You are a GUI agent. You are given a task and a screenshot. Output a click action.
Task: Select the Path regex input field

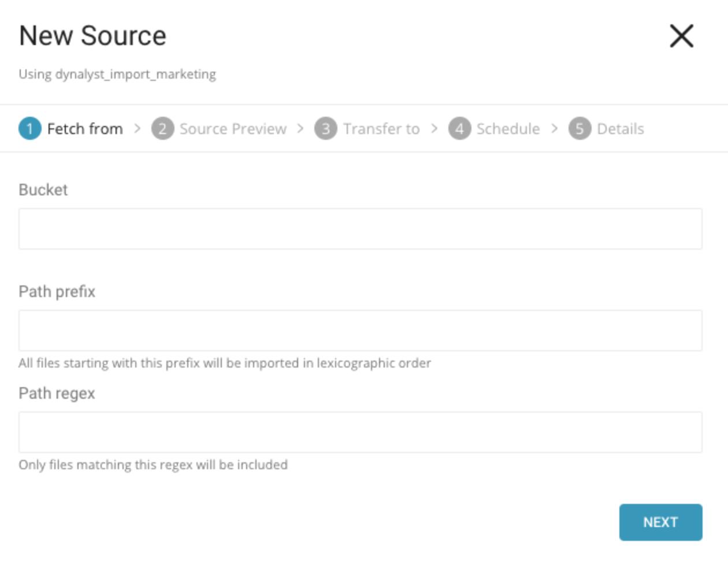(x=360, y=432)
